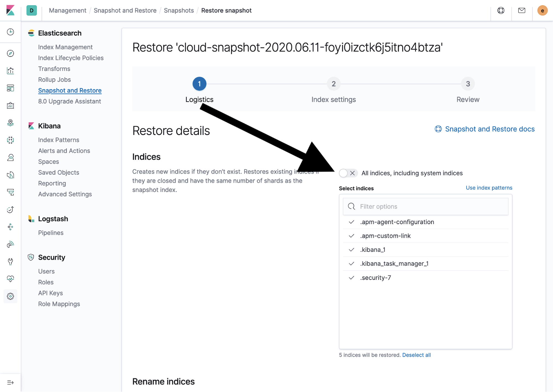Open Index Patterns menu item
553x392 pixels.
click(x=59, y=140)
